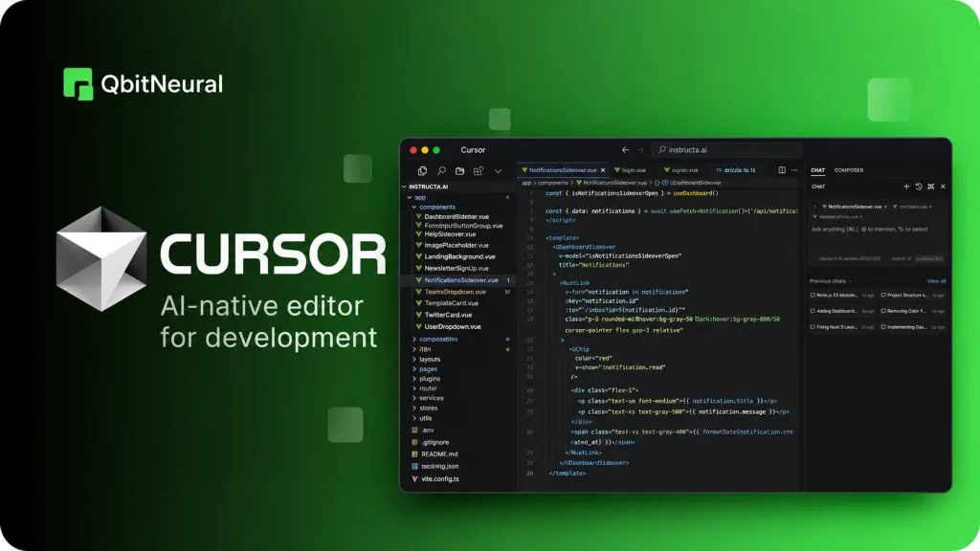Open the Adding Dashboard previous chat
Screen dimensions: 980x551
pyautogui.click(x=842, y=311)
